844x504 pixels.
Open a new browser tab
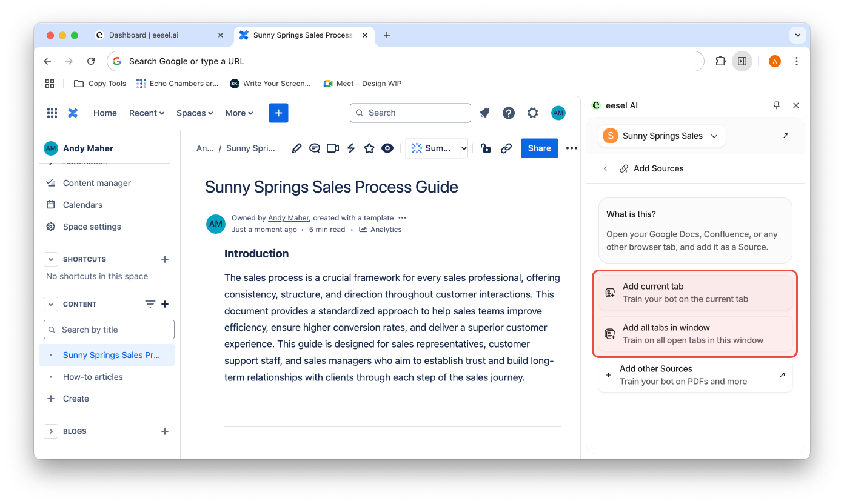click(x=387, y=35)
